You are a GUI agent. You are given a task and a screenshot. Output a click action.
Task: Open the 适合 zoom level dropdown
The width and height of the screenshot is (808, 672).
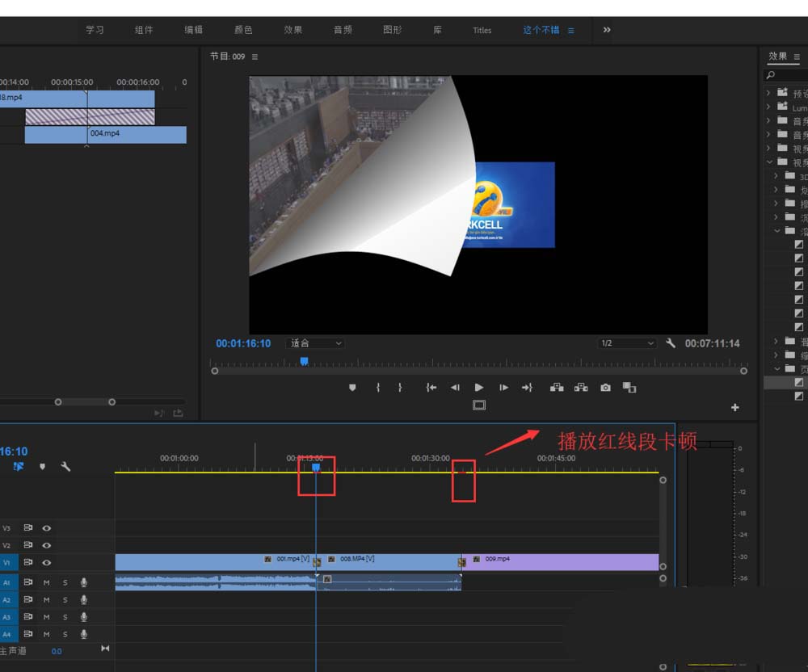[316, 343]
